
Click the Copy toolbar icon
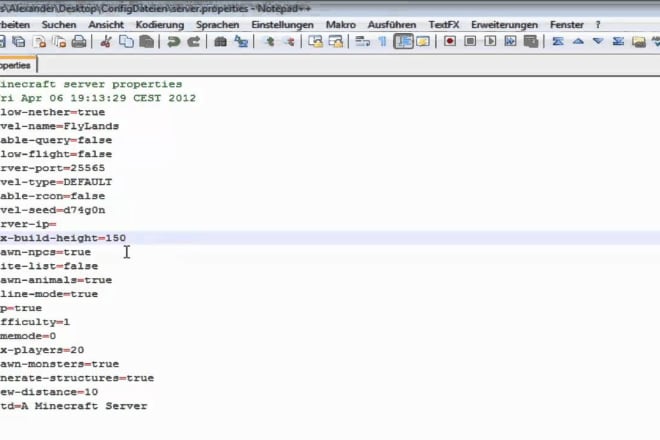click(126, 42)
